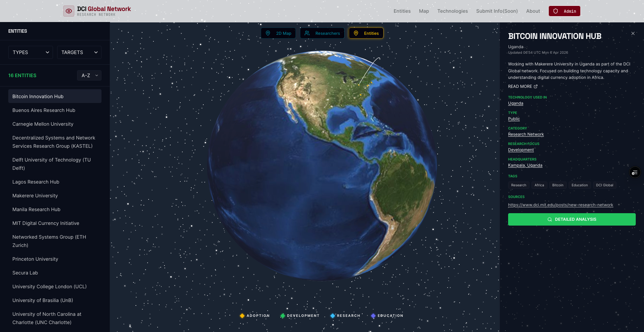644x332 pixels.
Task: Close the Bitcoin Innovation Hub panel
Action: click(x=633, y=33)
